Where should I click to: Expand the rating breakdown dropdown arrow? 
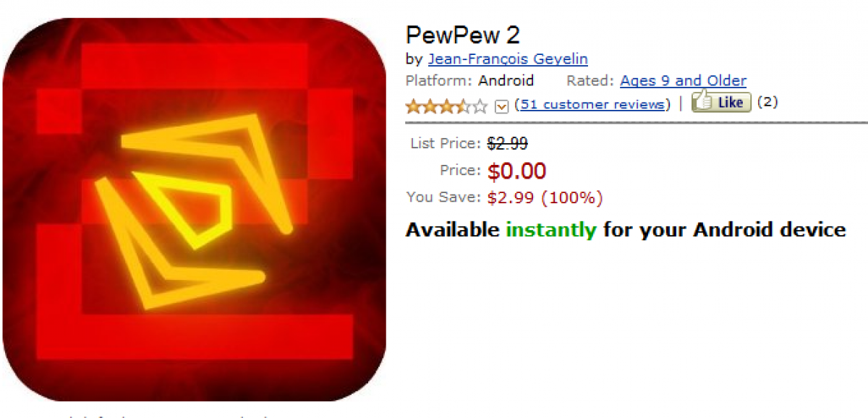(502, 107)
